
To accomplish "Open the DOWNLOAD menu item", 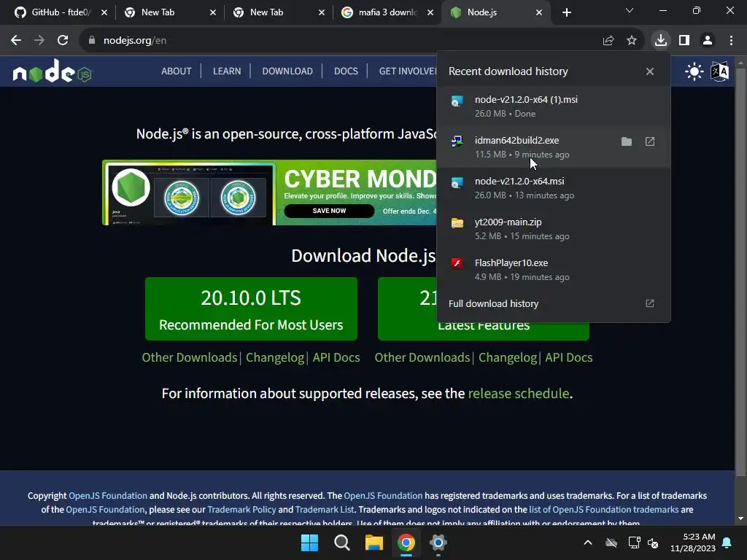I will (287, 71).
